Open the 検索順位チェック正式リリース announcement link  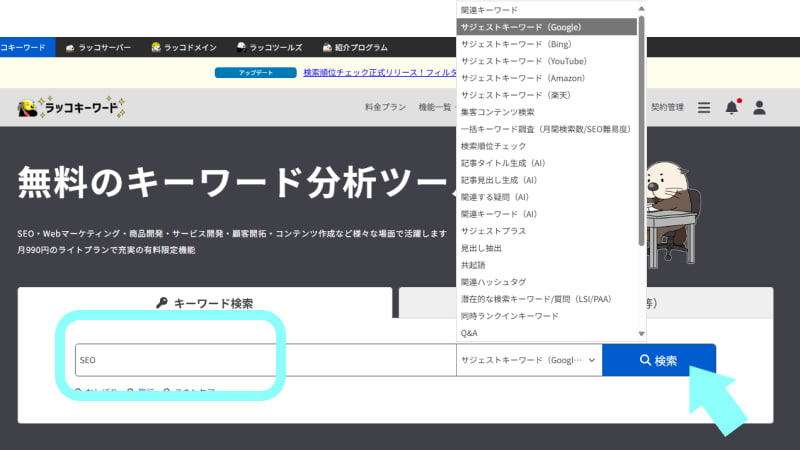(x=380, y=73)
